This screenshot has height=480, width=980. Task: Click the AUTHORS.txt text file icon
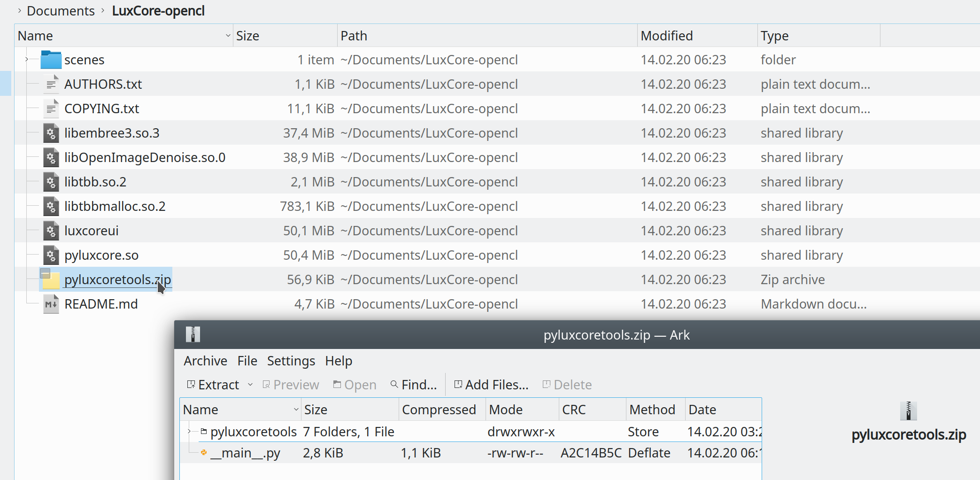tap(51, 84)
